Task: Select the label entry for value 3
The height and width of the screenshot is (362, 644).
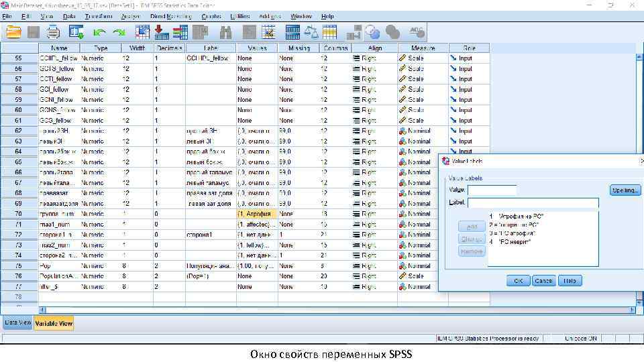Action: 512,233
